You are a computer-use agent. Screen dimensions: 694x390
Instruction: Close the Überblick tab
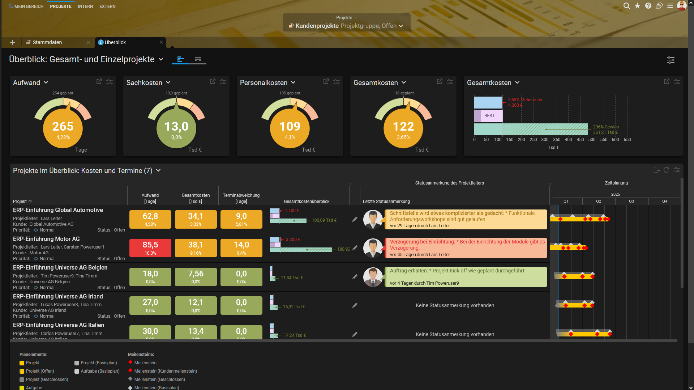point(161,42)
